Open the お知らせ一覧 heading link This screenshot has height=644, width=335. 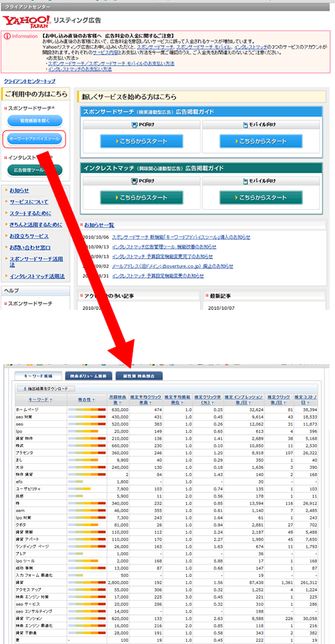[99, 225]
